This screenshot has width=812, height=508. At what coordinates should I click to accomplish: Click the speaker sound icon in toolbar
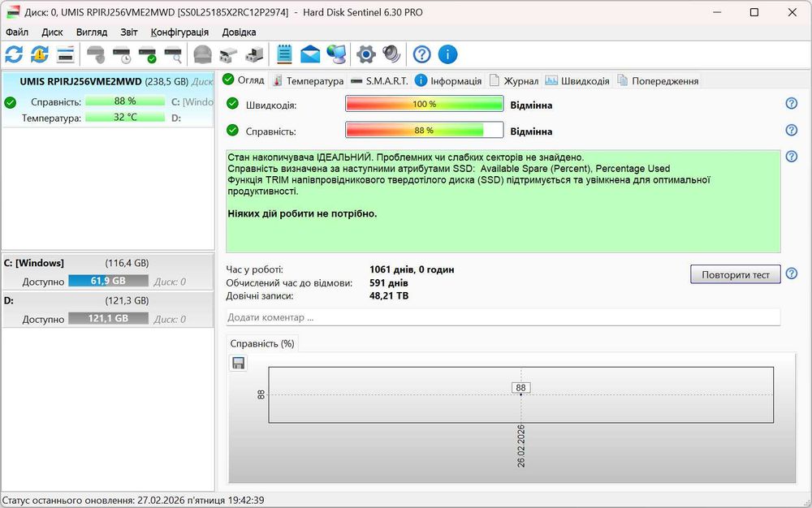pos(392,54)
